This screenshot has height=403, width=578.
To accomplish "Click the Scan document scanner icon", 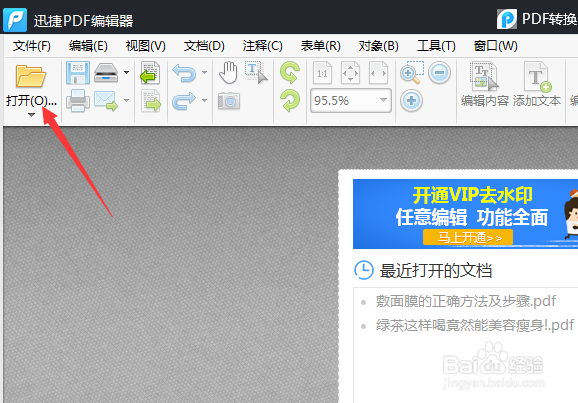I will [106, 73].
